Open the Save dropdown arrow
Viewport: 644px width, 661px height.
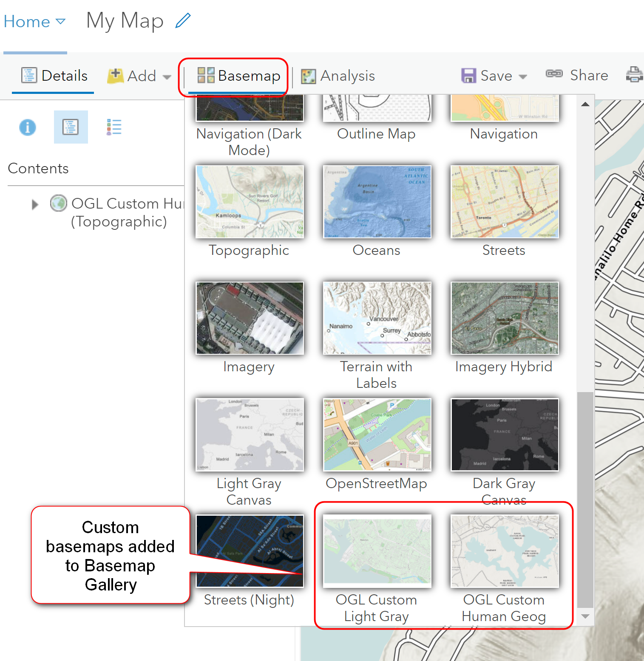click(523, 77)
